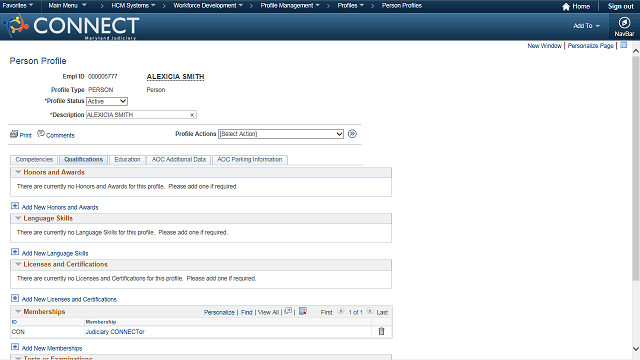640x360 pixels.
Task: Click First in Memberships grid navigation
Action: (x=327, y=313)
